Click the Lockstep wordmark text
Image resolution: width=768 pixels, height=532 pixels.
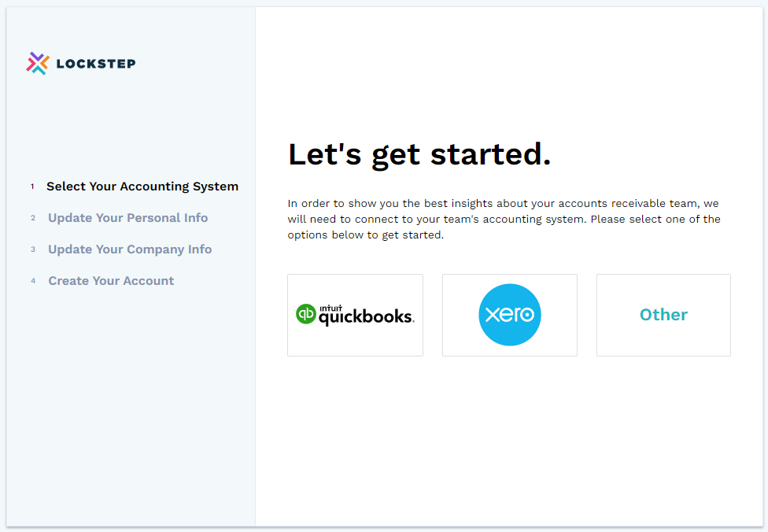pos(96,64)
